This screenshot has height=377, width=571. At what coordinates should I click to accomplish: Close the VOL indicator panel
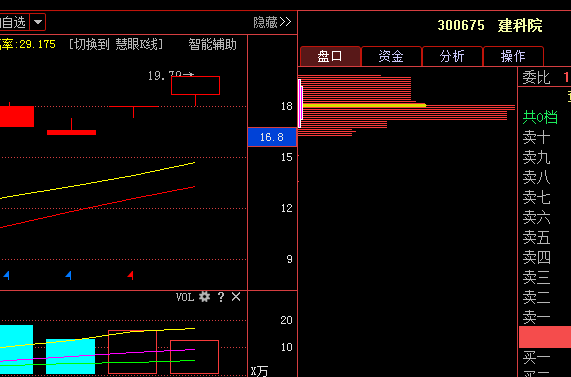(236, 297)
